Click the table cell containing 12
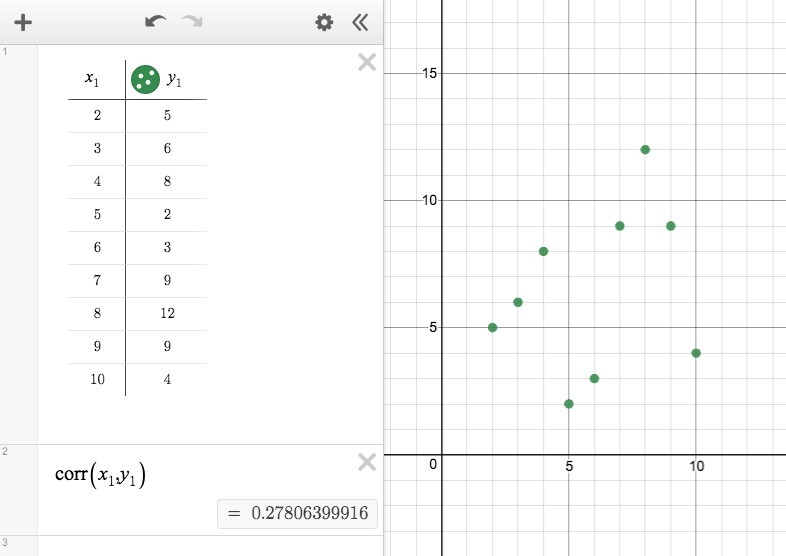The image size is (786, 556). pyautogui.click(x=167, y=313)
